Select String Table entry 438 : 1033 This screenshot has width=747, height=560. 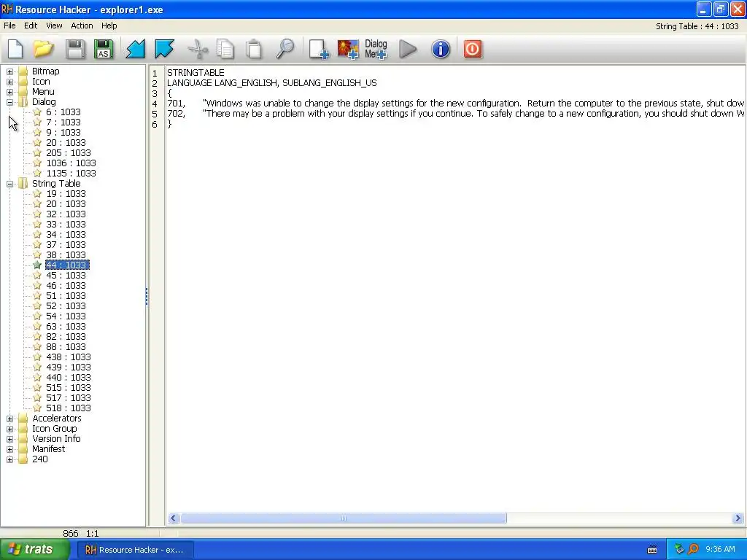click(68, 357)
